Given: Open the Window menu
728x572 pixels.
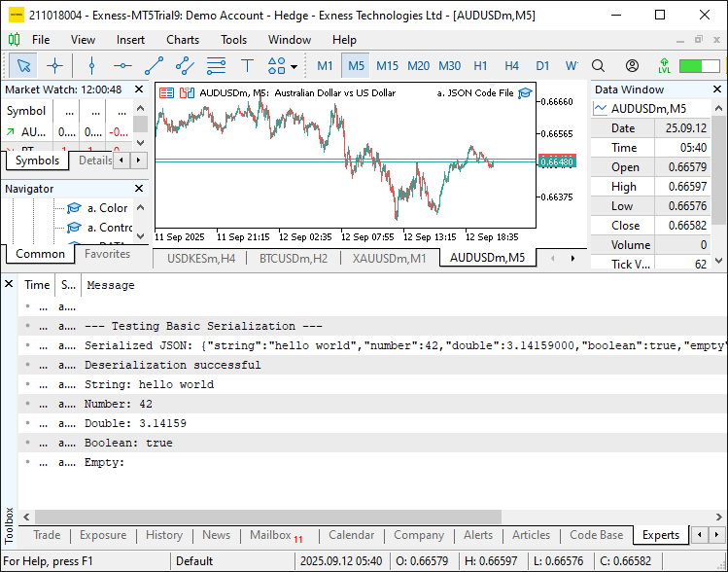Looking at the screenshot, I should [x=290, y=40].
